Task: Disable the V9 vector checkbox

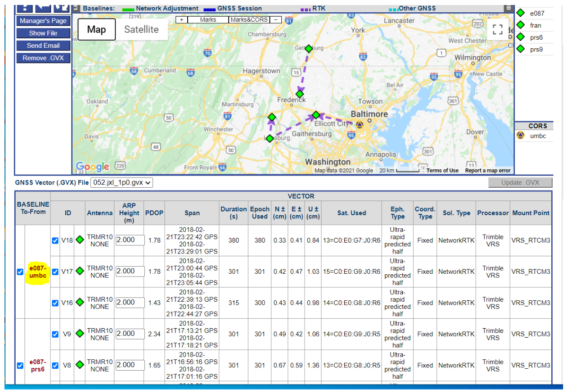Action: [x=55, y=334]
